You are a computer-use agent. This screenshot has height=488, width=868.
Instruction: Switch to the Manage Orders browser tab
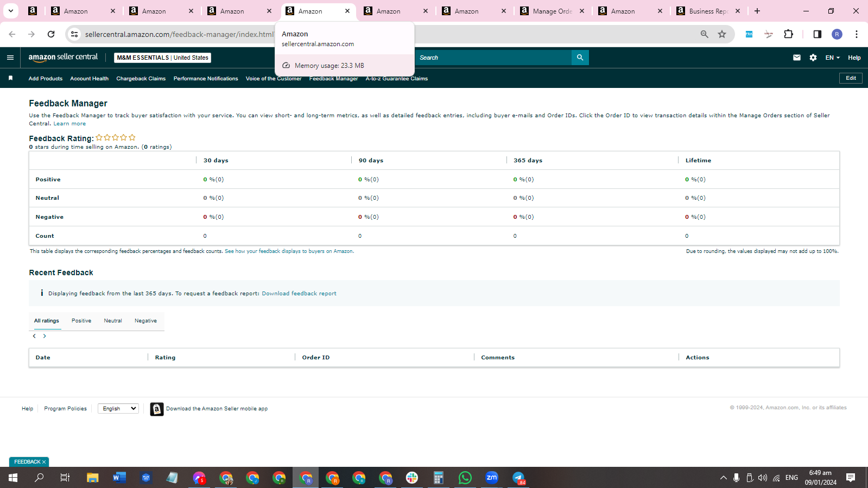tap(552, 11)
